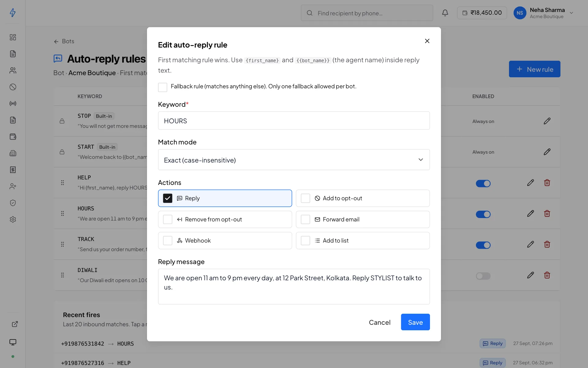Open the Match mode dropdown
The image size is (588, 368).
click(294, 160)
